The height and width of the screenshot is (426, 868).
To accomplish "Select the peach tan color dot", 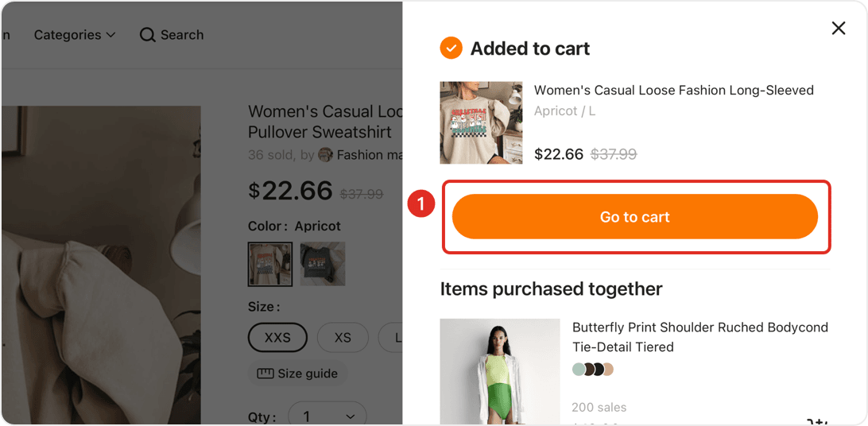I will pyautogui.click(x=608, y=370).
